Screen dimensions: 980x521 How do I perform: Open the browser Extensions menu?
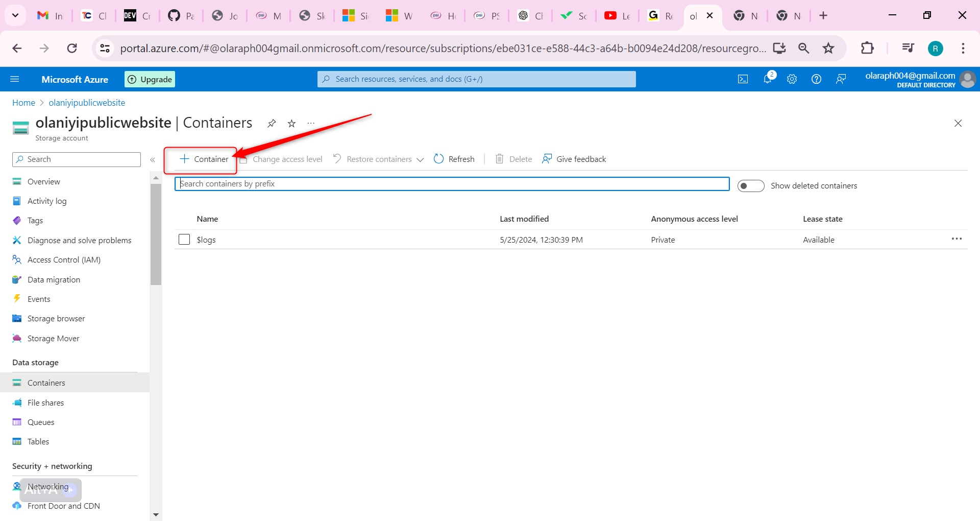coord(867,49)
